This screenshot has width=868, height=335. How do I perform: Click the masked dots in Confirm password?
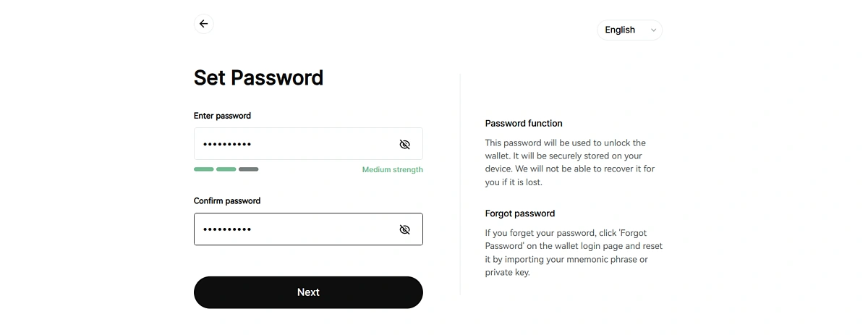tap(226, 229)
